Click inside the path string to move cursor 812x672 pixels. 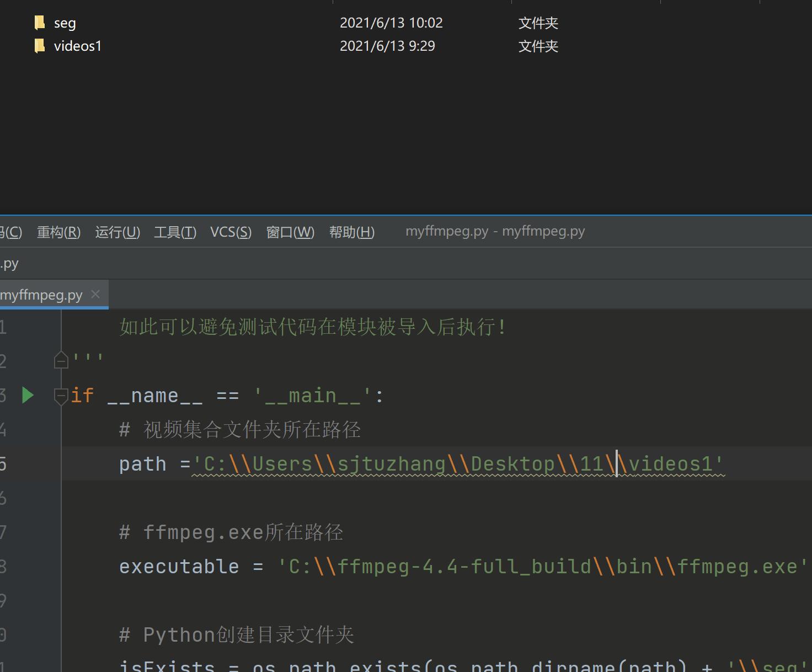click(x=386, y=463)
